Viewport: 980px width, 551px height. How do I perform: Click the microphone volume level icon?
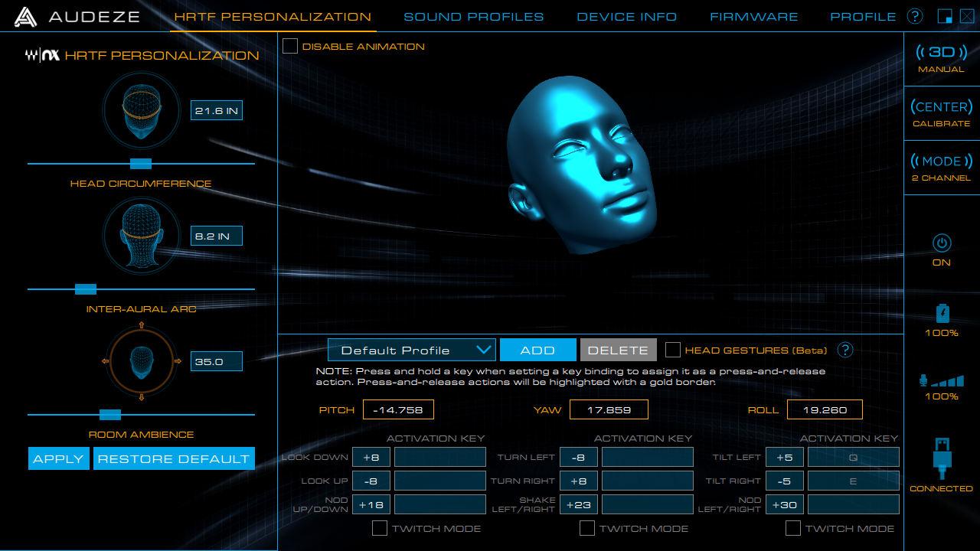(x=941, y=380)
